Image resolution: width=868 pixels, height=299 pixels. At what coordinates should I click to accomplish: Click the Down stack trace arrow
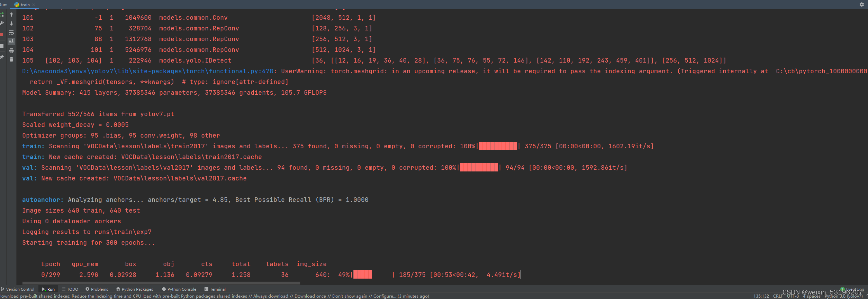tap(11, 24)
